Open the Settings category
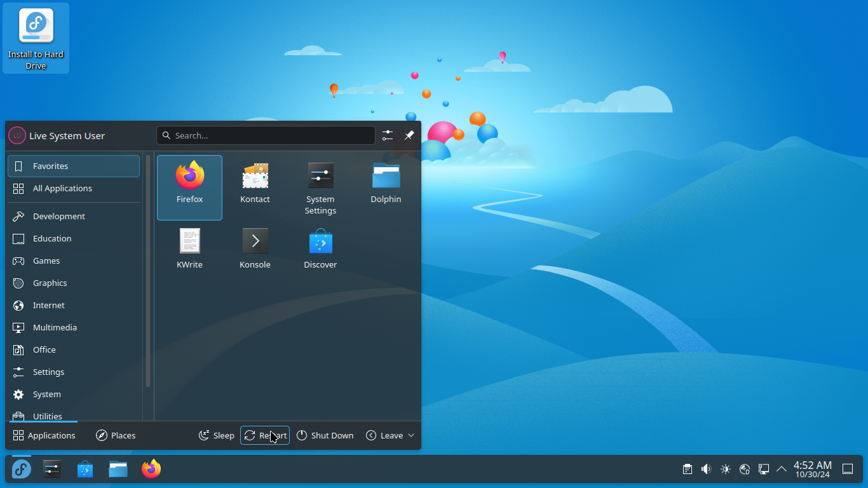868x488 pixels. pyautogui.click(x=74, y=372)
